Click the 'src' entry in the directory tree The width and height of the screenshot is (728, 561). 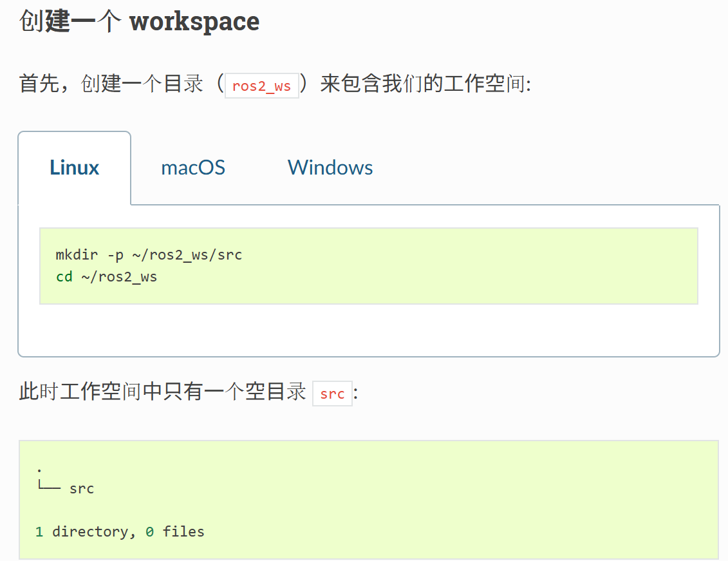(82, 489)
